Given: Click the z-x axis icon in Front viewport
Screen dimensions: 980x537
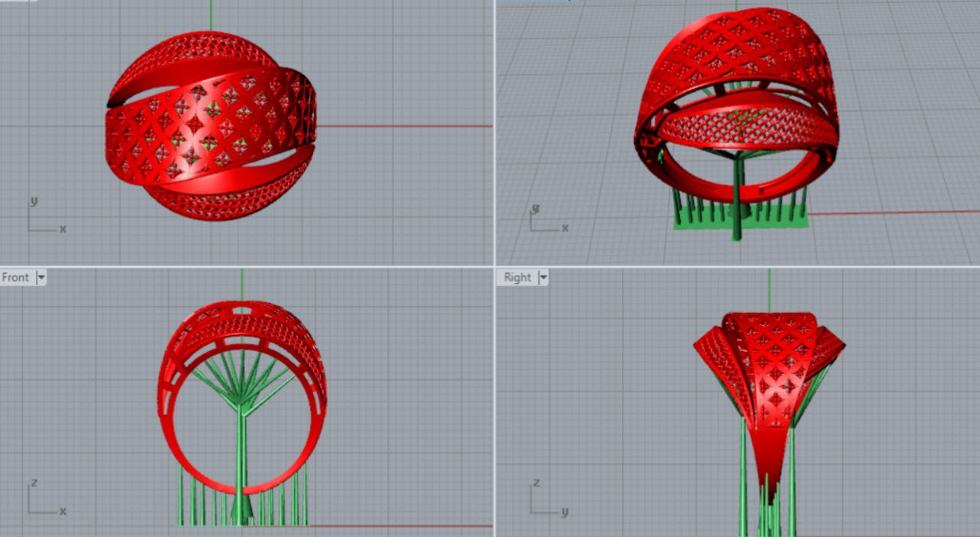Looking at the screenshot, I should pos(46,499).
